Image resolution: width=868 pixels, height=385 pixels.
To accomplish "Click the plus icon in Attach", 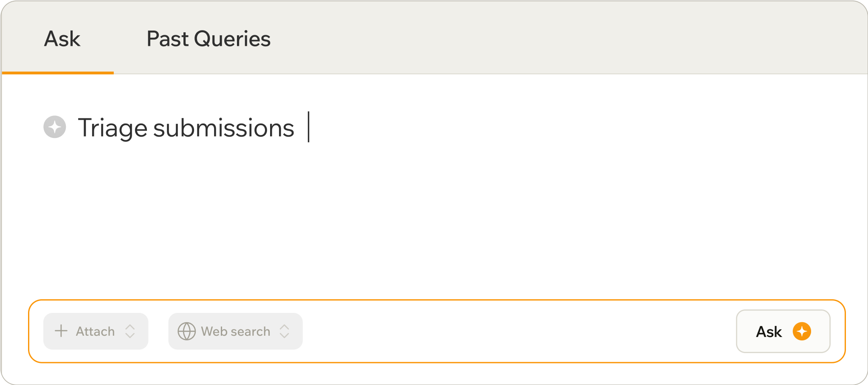I will click(61, 331).
